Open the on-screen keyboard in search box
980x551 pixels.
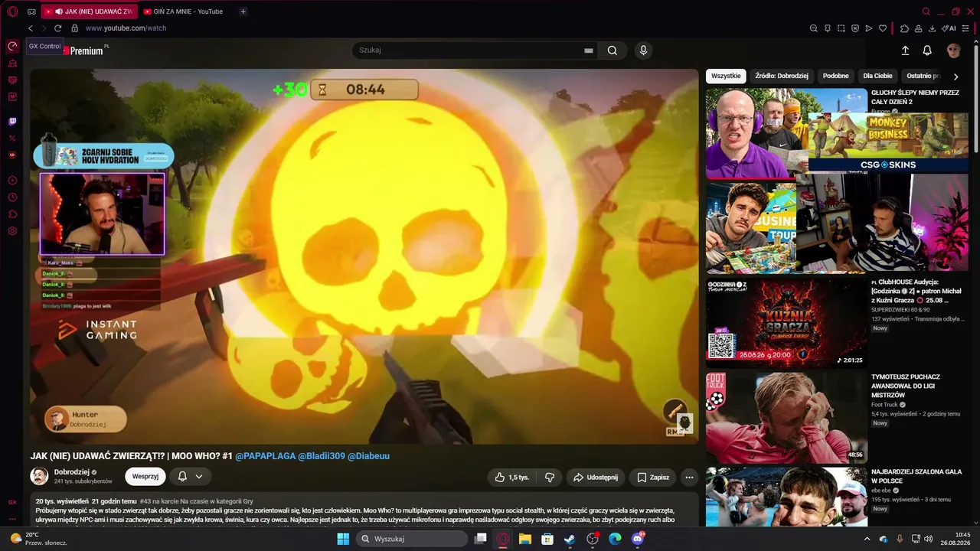click(x=589, y=51)
